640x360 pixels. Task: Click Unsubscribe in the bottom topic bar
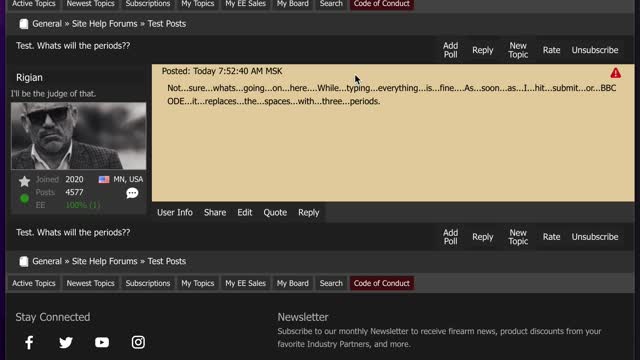595,237
